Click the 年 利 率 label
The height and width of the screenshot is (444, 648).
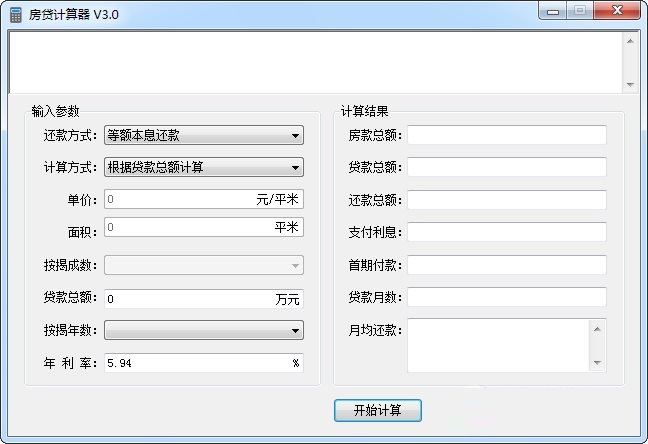(x=70, y=363)
